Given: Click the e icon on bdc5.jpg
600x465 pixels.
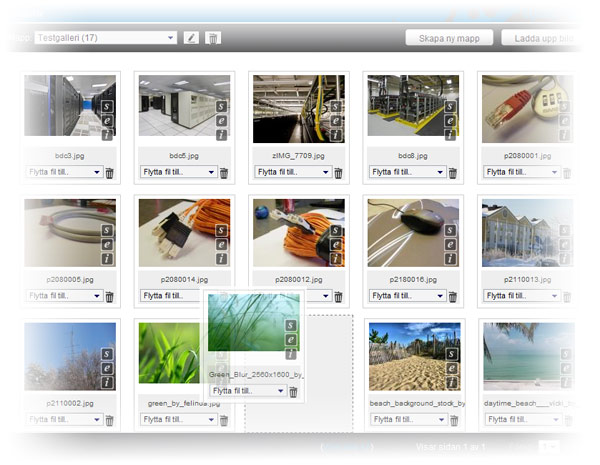Looking at the screenshot, I should pos(222,121).
